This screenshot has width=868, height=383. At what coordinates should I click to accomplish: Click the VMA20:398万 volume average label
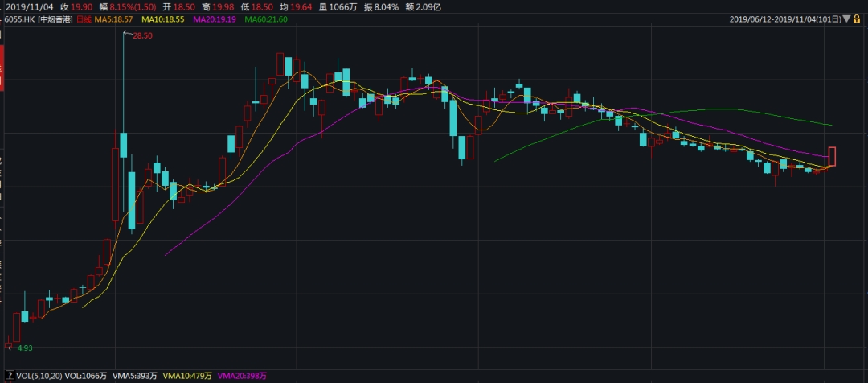pos(242,375)
